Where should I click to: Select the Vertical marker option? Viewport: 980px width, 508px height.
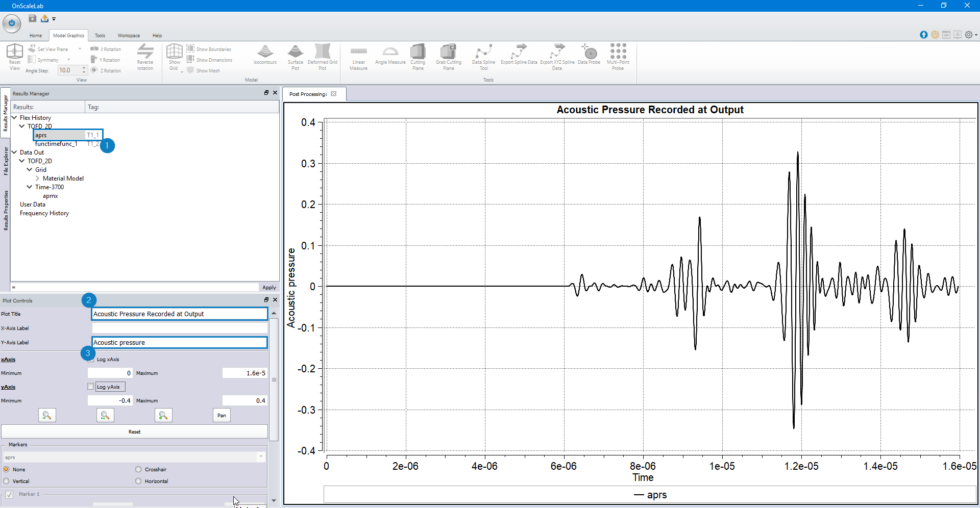tap(6, 481)
